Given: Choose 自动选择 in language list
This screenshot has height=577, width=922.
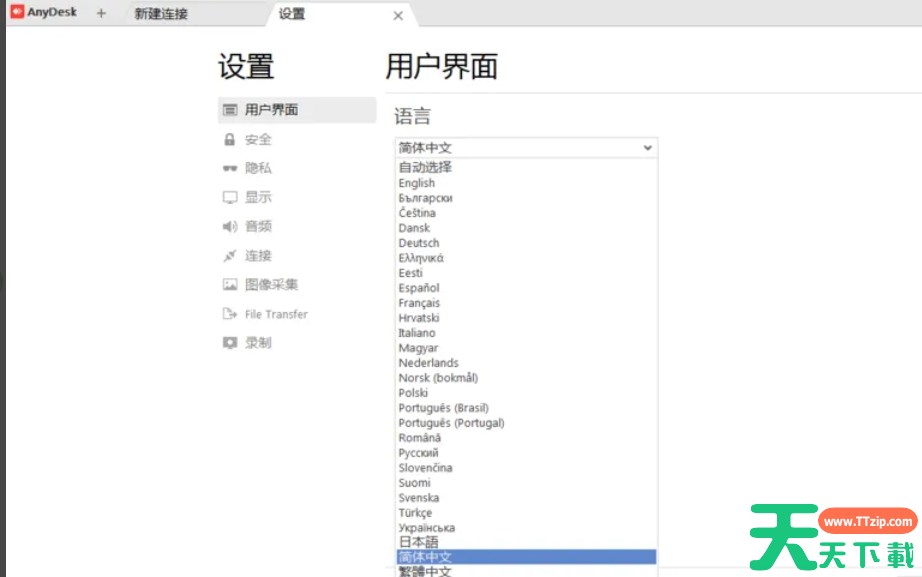Looking at the screenshot, I should tap(526, 167).
